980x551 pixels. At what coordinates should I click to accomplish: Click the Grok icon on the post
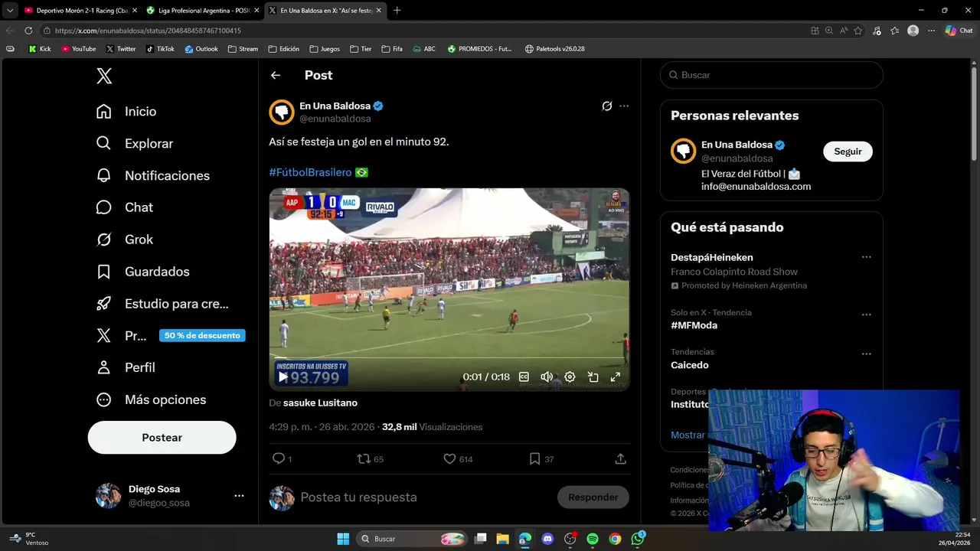point(606,106)
